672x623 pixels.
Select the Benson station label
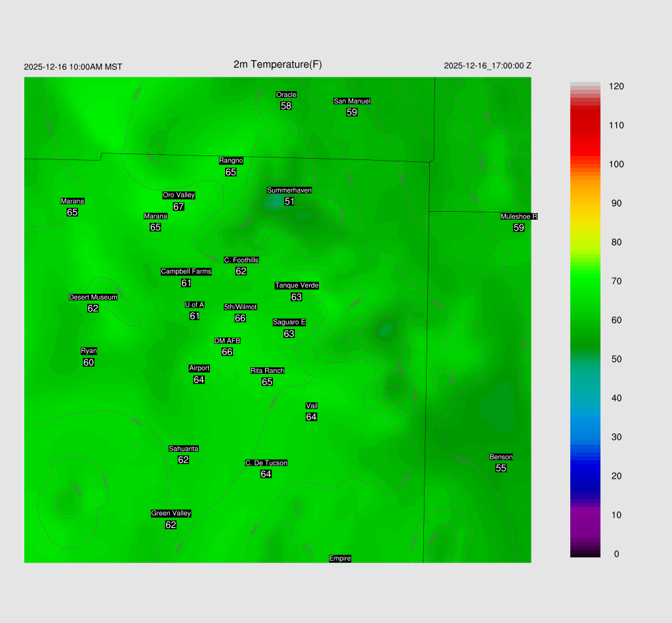coord(501,457)
